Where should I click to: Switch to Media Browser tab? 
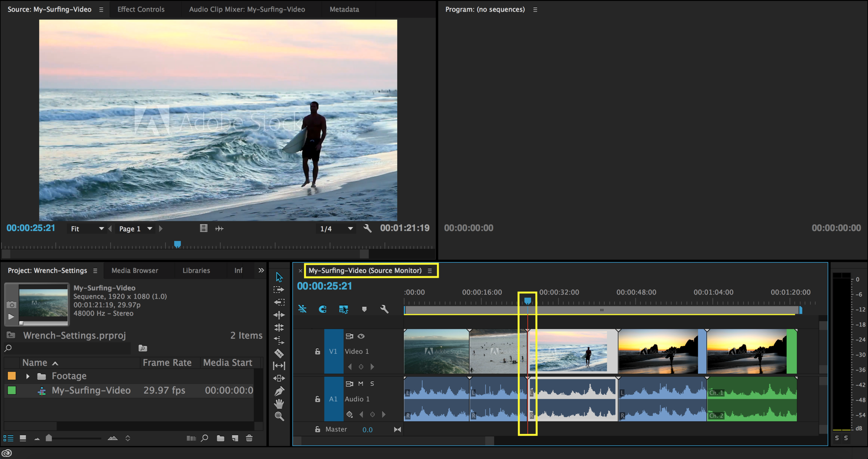point(135,270)
